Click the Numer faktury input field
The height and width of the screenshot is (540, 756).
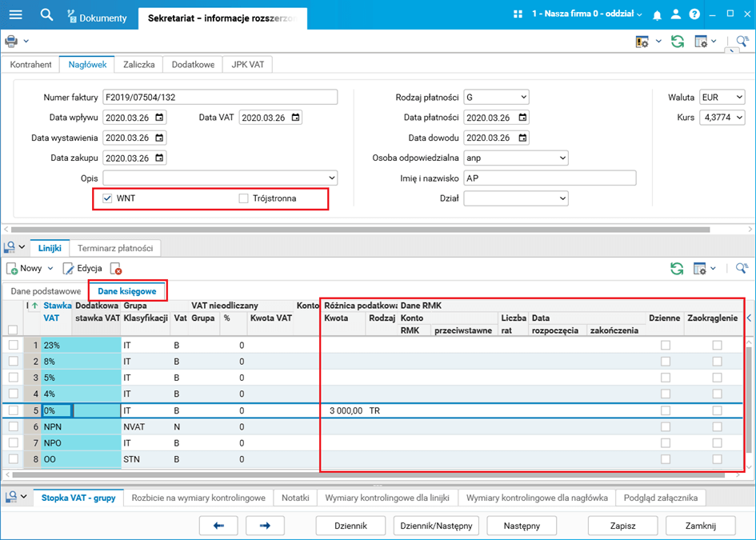coord(220,98)
